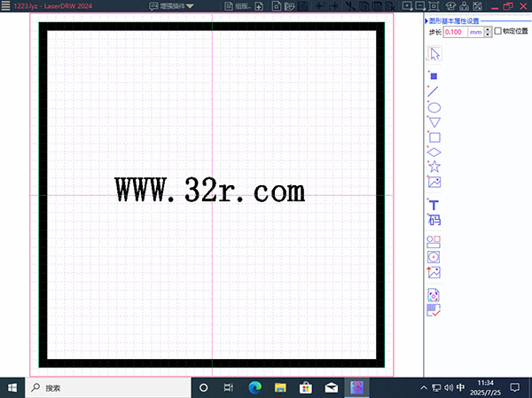
Task: Open the barcode 码 tool
Action: pyautogui.click(x=434, y=220)
